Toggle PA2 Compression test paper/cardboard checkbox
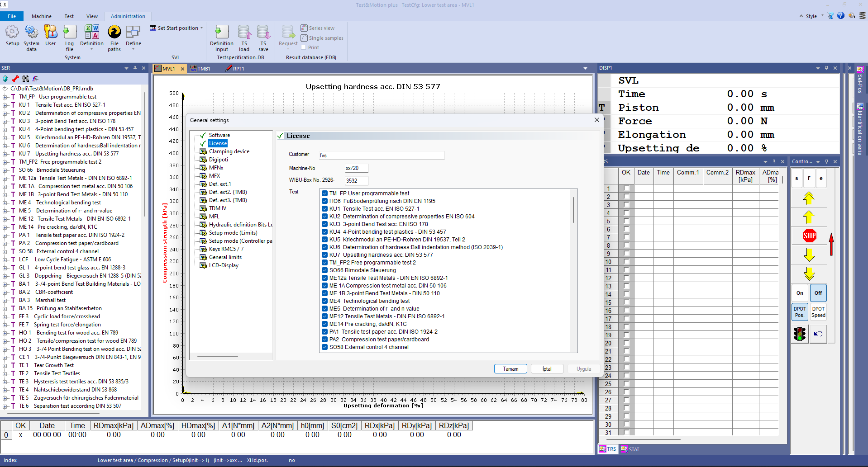868x467 pixels. click(x=324, y=340)
